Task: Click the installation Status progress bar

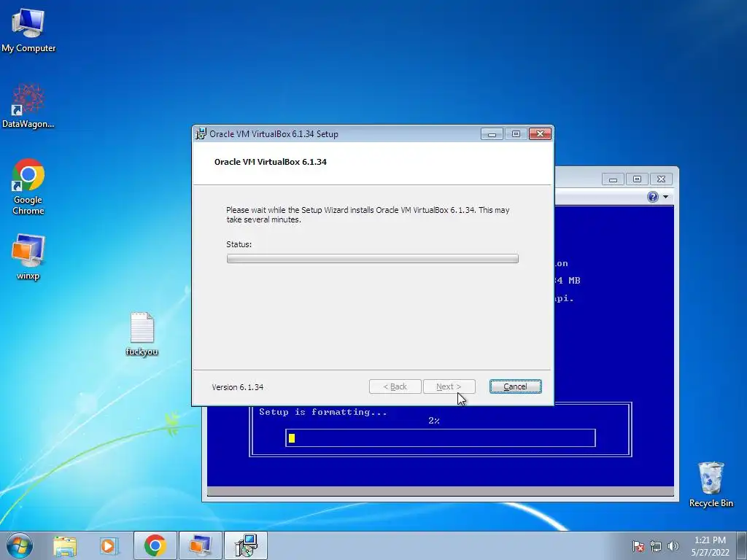Action: pyautogui.click(x=373, y=259)
